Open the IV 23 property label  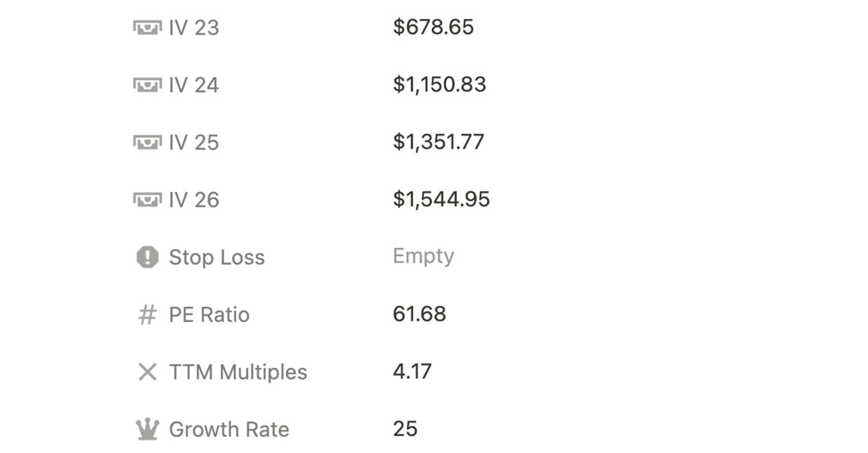194,27
